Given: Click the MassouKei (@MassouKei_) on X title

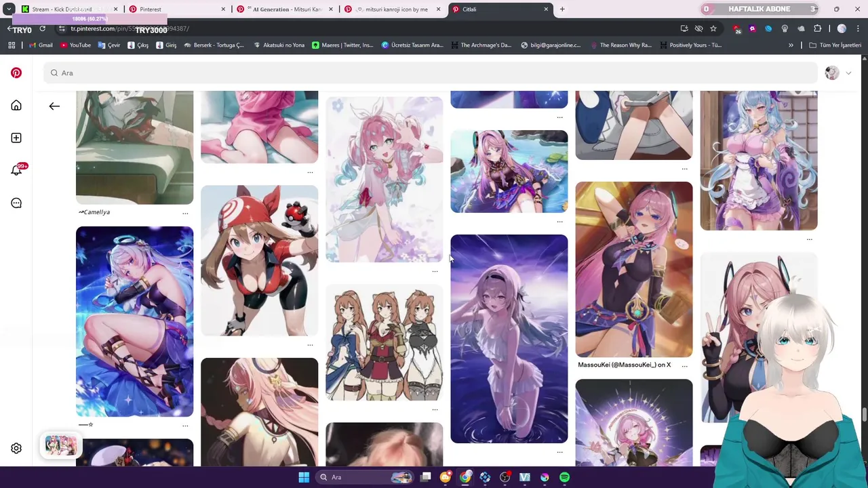Looking at the screenshot, I should (624, 365).
